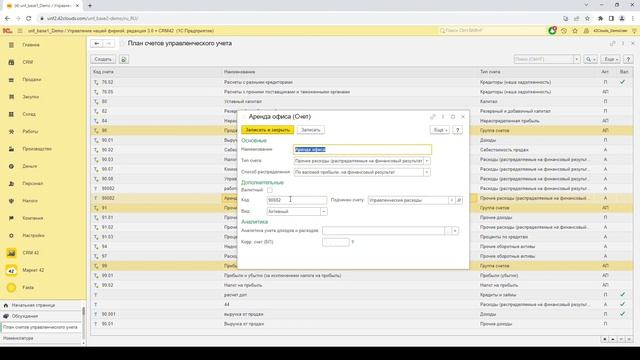Open a new browser tab
640x360 pixels.
90,6
